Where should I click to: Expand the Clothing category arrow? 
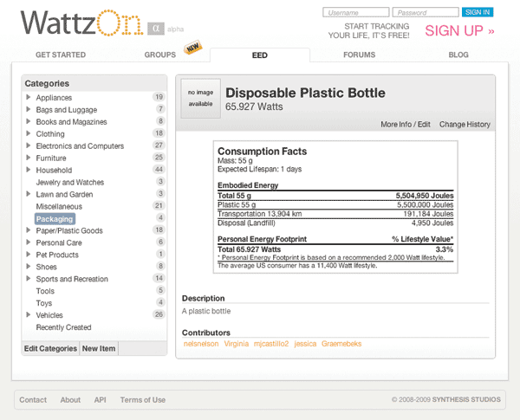click(29, 133)
